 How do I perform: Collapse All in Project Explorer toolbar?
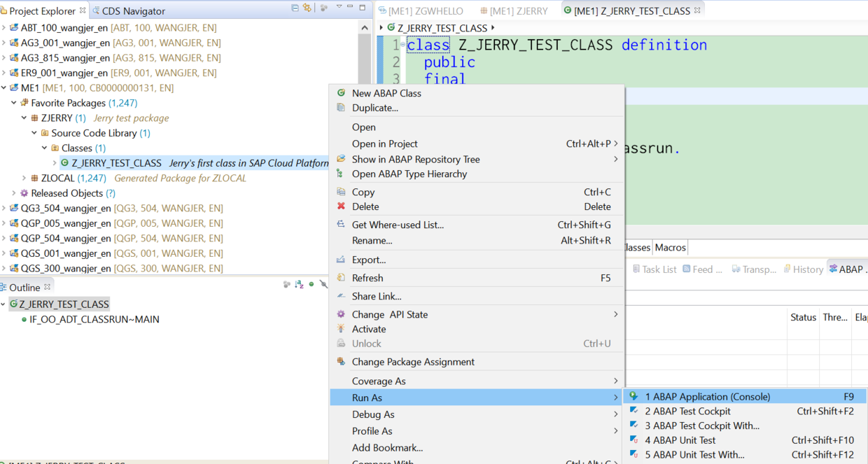pyautogui.click(x=295, y=8)
